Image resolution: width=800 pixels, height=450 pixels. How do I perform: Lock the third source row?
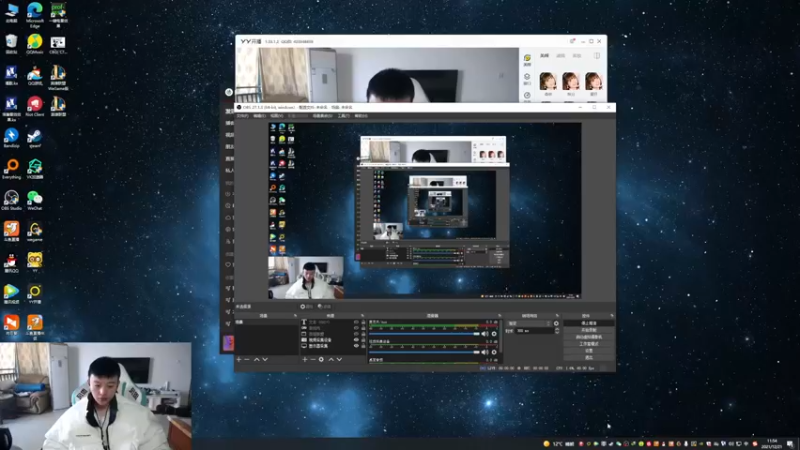[x=363, y=334]
